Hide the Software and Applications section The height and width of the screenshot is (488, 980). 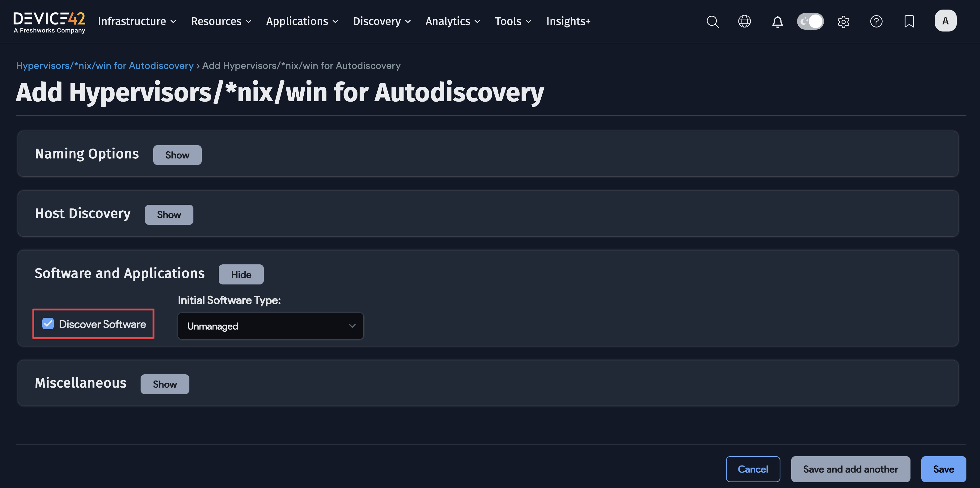point(241,274)
